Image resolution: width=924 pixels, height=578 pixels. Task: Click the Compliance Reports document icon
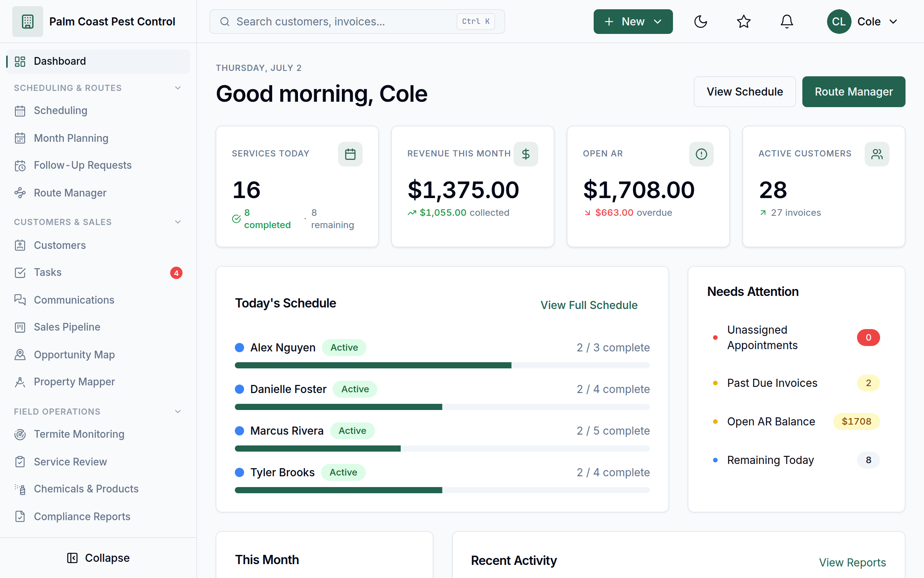click(x=20, y=516)
